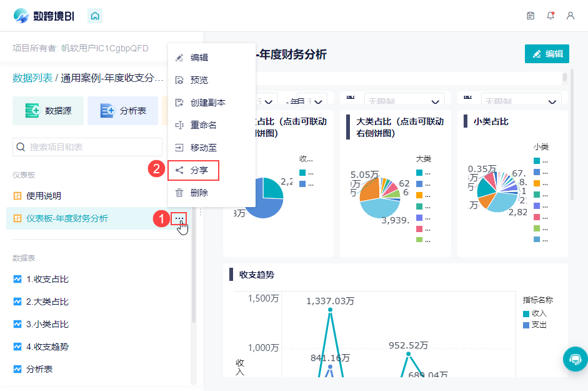The image size is (588, 391).
Task: Click chart icon beside 4.收支趋势
Action: coord(17,347)
